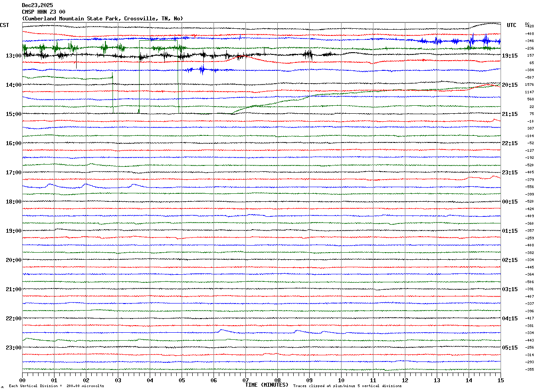Click the 22:15 UTC row label

pyautogui.click(x=510, y=143)
